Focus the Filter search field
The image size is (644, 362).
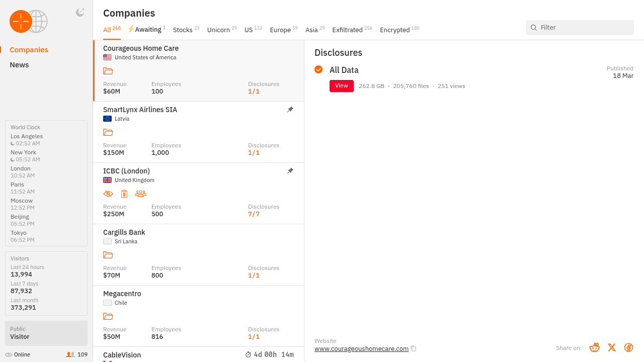[x=580, y=28]
